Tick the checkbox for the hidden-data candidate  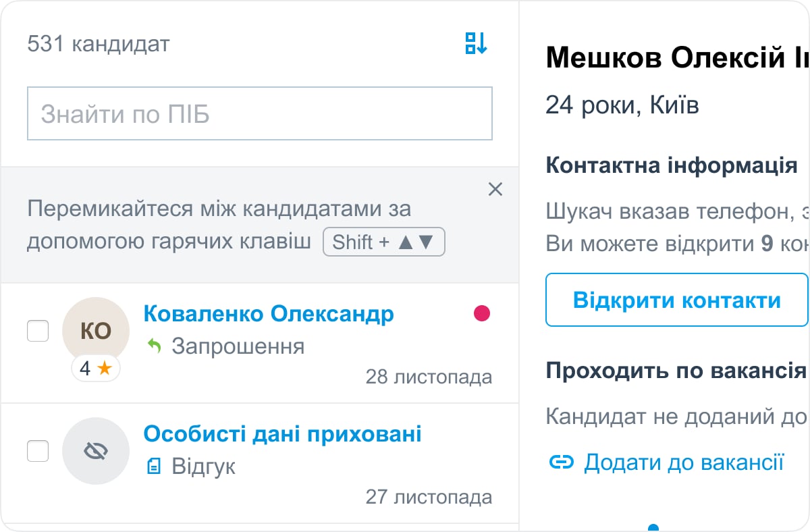tap(38, 451)
